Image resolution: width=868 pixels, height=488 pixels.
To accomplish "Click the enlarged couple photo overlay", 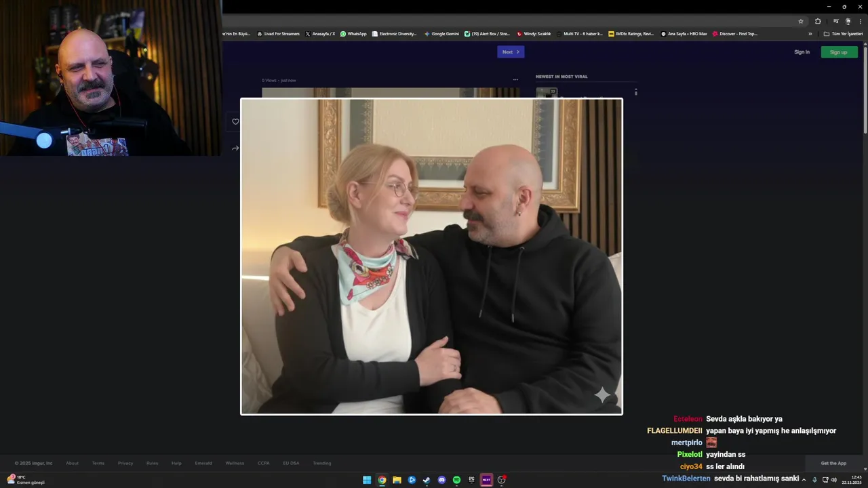I will tap(431, 256).
